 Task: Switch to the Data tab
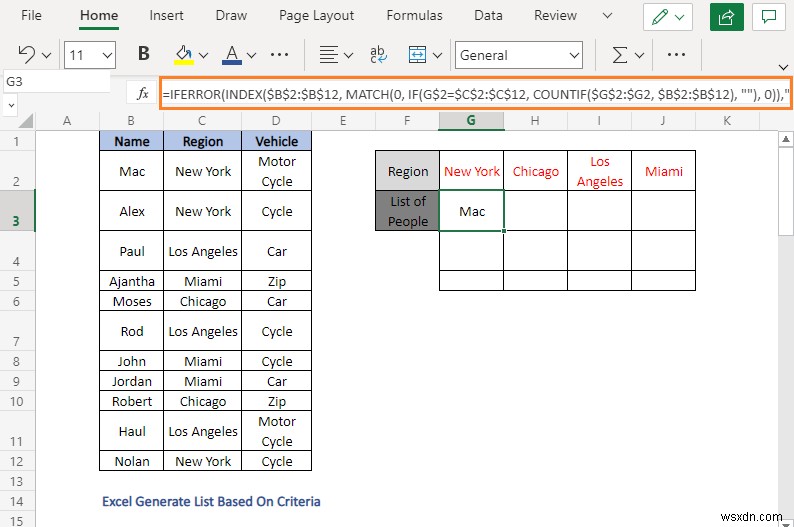[489, 15]
